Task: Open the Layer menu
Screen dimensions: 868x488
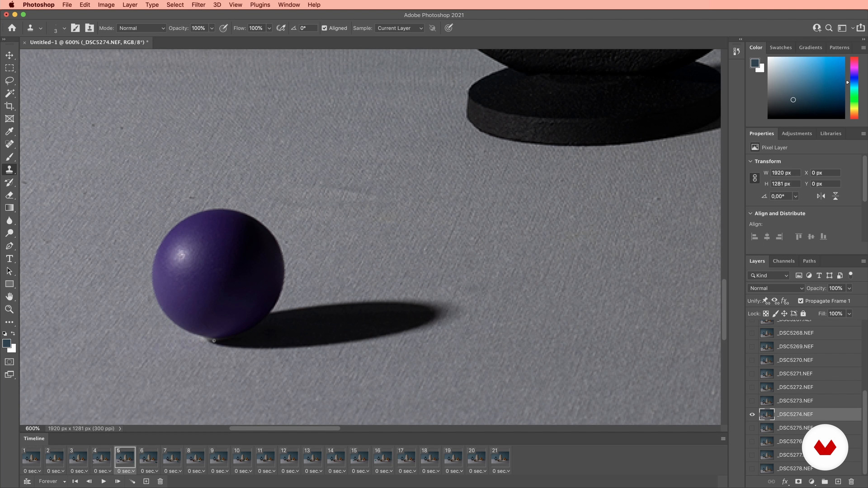Action: pyautogui.click(x=130, y=5)
